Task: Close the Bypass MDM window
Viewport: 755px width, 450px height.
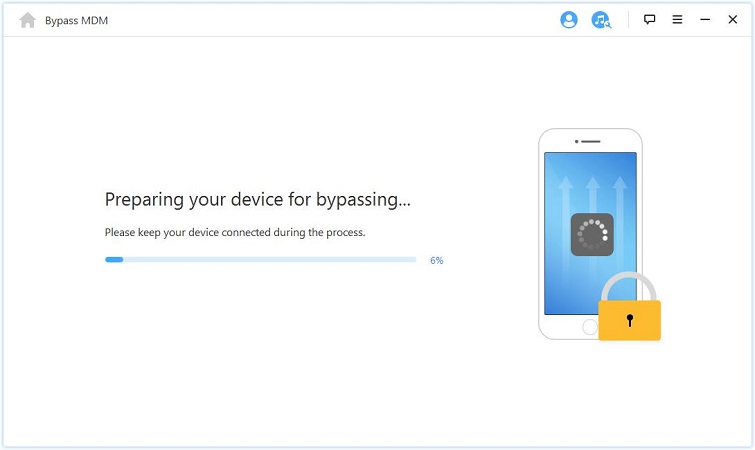Action: [732, 19]
